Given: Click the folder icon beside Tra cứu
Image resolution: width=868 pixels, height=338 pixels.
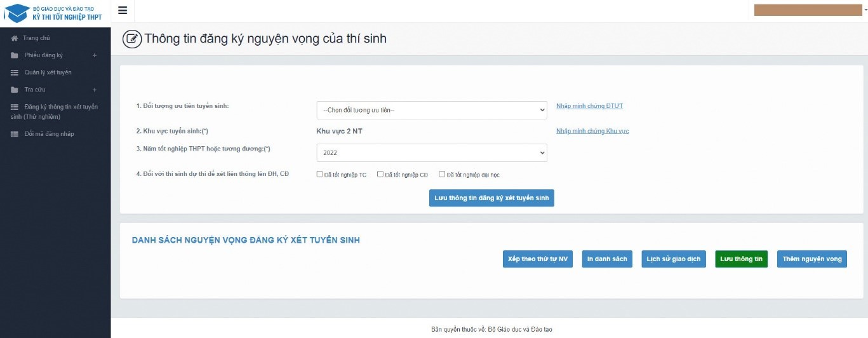Looking at the screenshot, I should point(15,90).
